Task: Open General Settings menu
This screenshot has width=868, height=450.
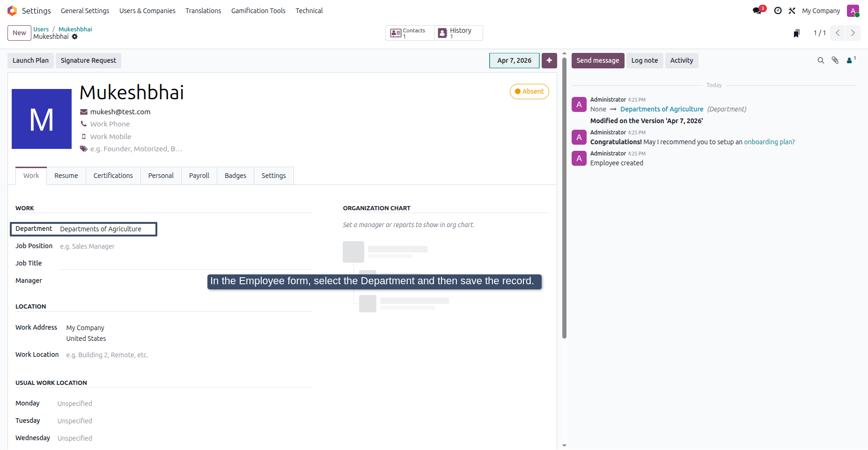Action: (85, 11)
